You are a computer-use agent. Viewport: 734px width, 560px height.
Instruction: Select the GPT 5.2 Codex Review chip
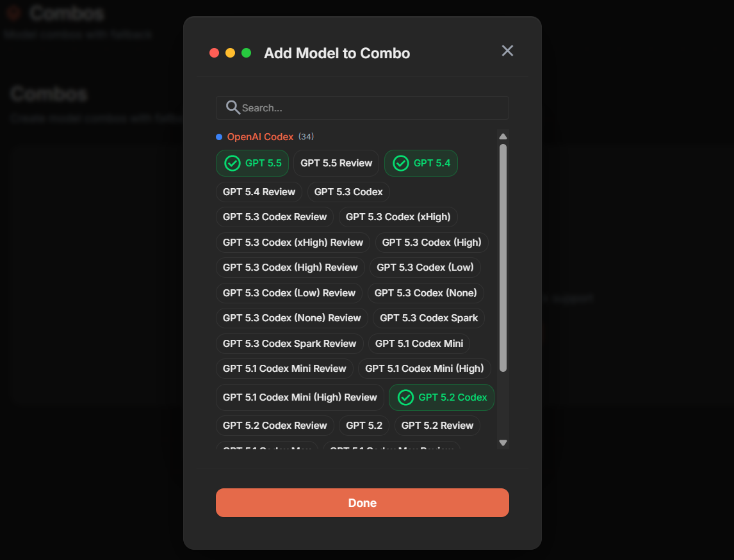pos(275,426)
